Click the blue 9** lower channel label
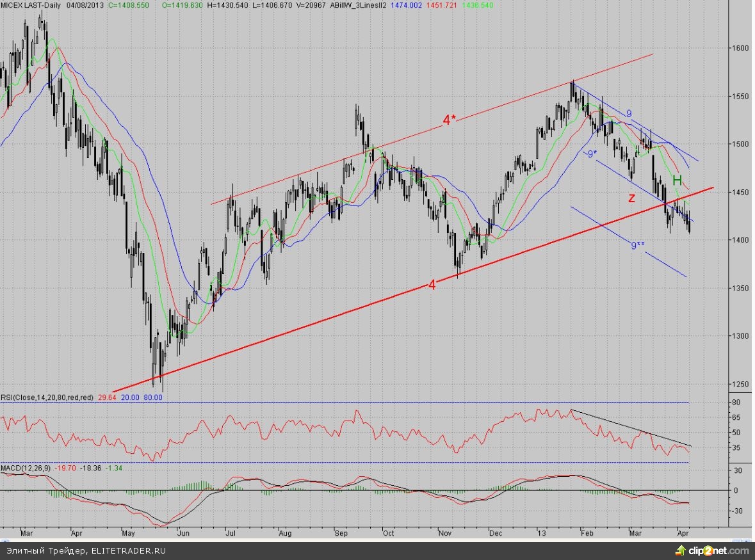 pyautogui.click(x=637, y=244)
